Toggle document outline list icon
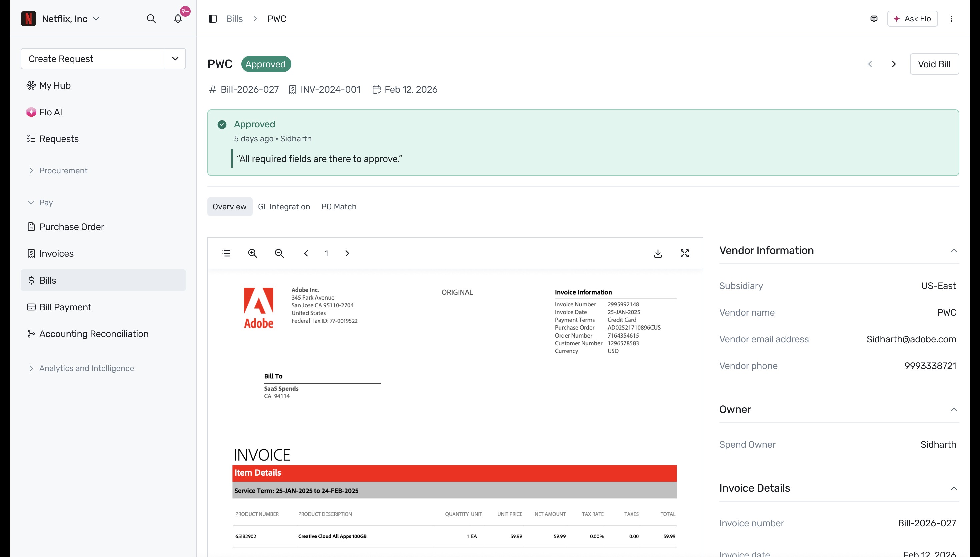Screen dimensions: 980x557 226,253
